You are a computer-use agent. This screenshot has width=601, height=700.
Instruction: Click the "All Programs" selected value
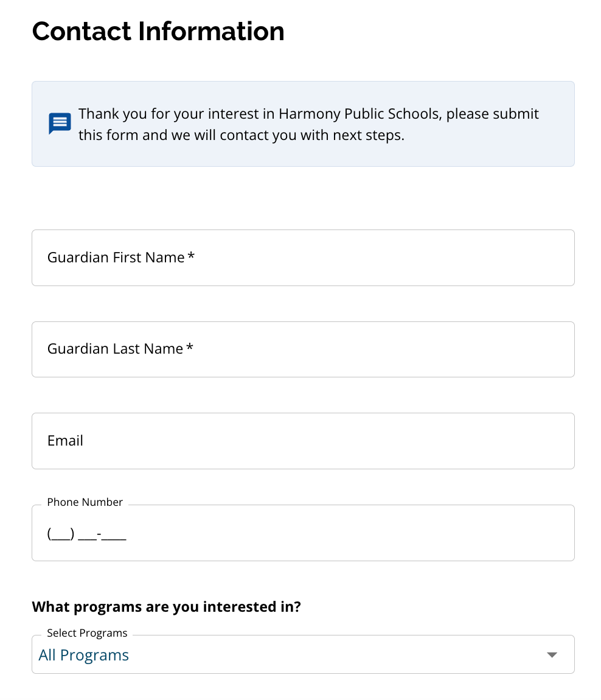coord(84,656)
